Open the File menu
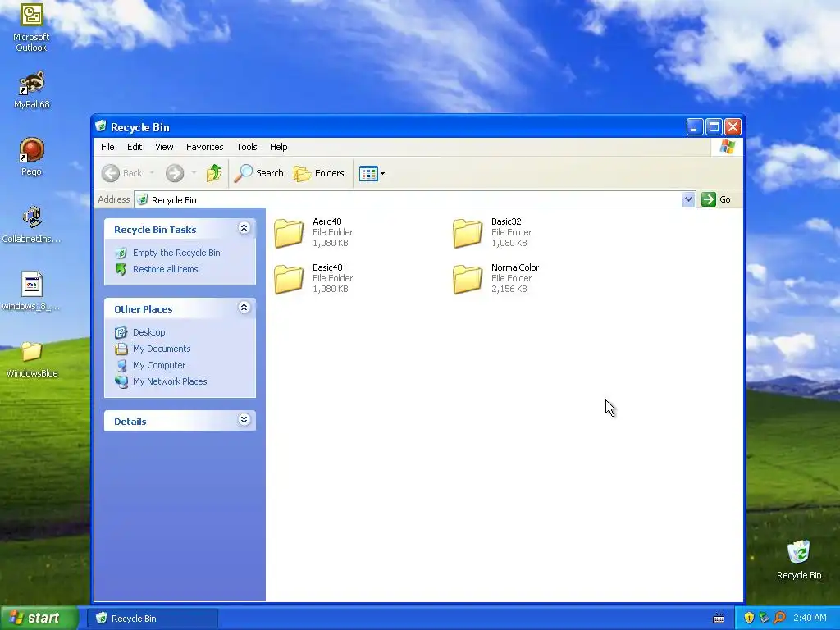 pyautogui.click(x=107, y=147)
